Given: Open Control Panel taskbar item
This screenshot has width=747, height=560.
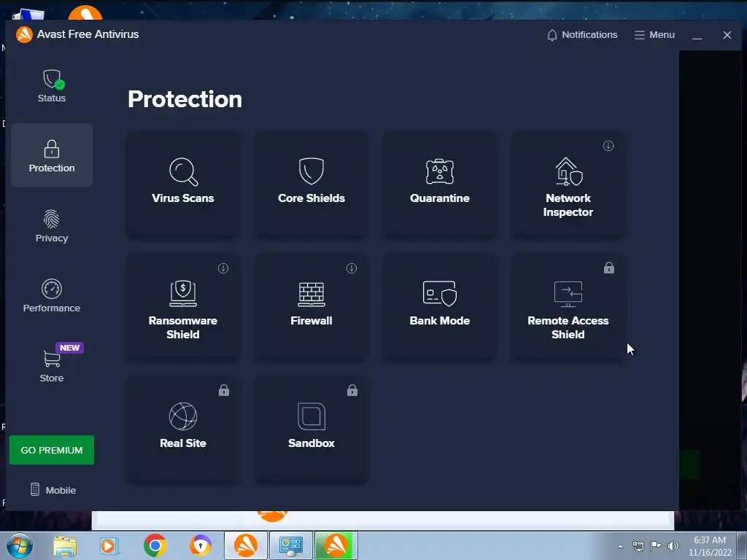Looking at the screenshot, I should click(x=291, y=545).
